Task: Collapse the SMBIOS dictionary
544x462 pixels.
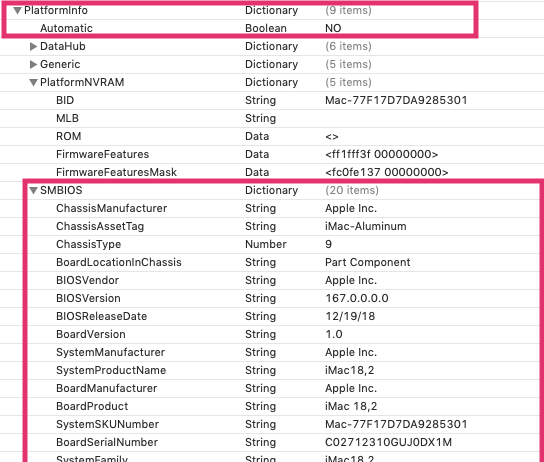Action: pyautogui.click(x=33, y=190)
